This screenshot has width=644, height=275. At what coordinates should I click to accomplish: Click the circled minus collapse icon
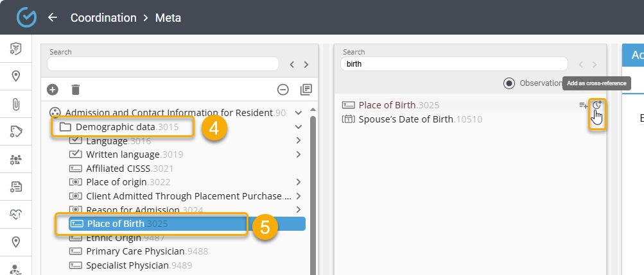(283, 90)
